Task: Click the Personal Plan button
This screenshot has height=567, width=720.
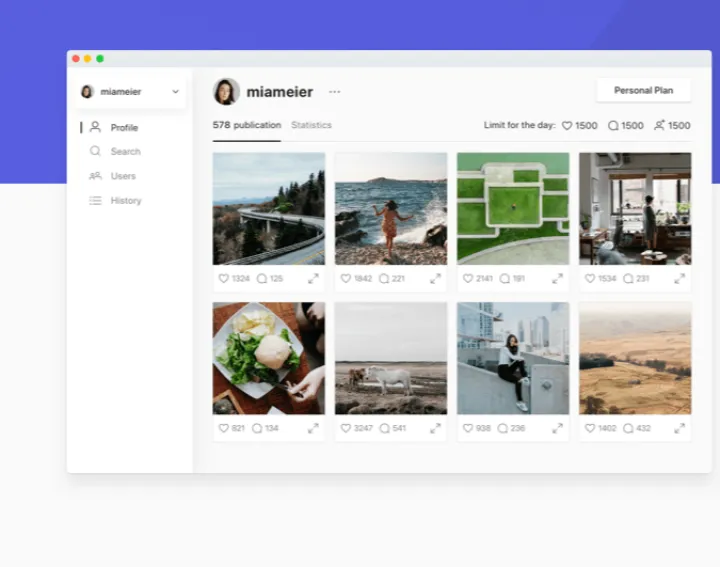Action: point(643,90)
